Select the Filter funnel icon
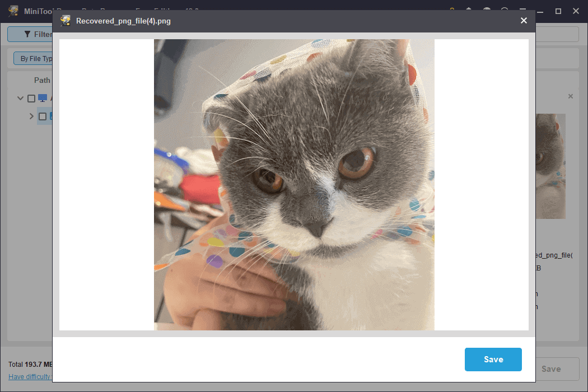588x392 pixels. 26,34
